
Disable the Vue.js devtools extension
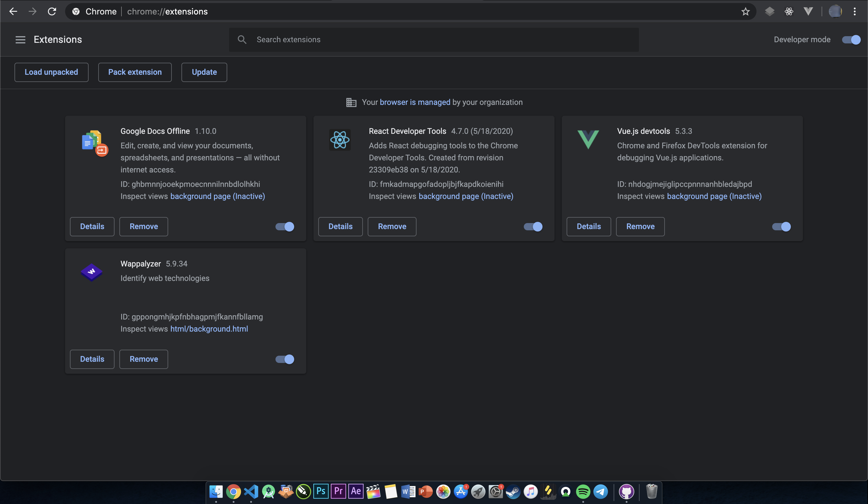(x=781, y=226)
